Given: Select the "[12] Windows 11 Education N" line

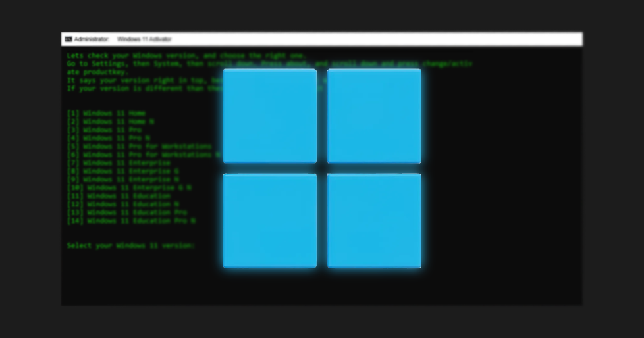Looking at the screenshot, I should [x=122, y=204].
